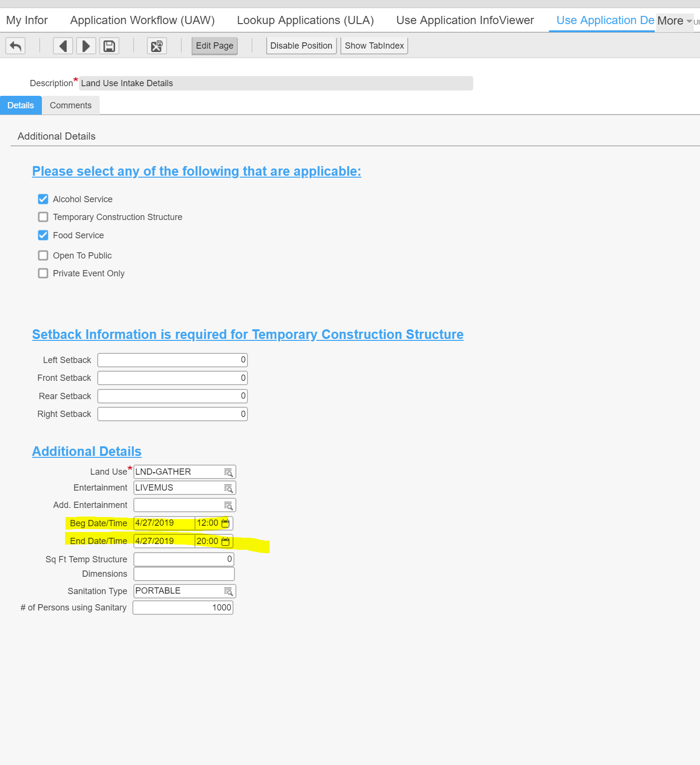700x765 pixels.
Task: Click Beg time field 12:00
Action: click(207, 523)
